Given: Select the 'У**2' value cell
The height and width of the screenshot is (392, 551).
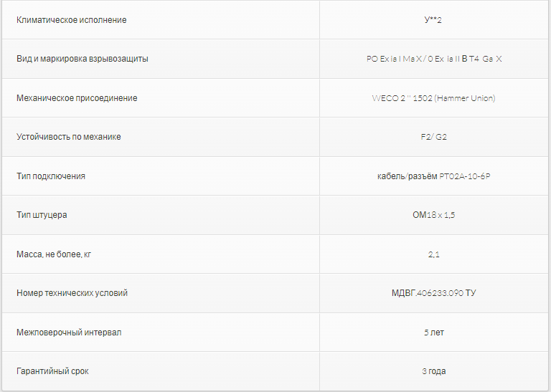Looking at the screenshot, I should pyautogui.click(x=433, y=20).
